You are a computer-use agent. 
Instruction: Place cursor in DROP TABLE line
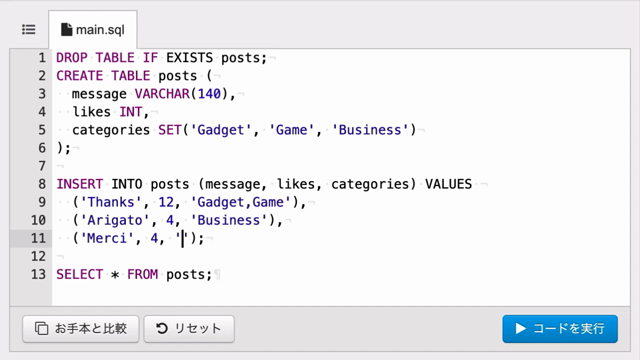(162, 58)
